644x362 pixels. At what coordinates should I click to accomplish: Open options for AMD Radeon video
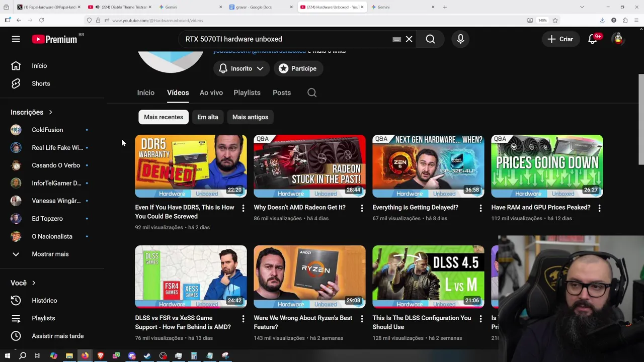pos(362,208)
